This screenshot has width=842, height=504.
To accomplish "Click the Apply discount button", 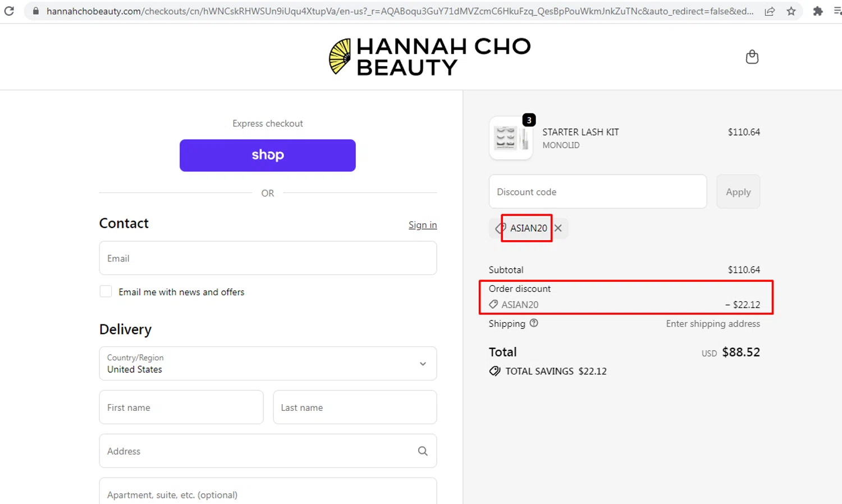I will pos(738,191).
